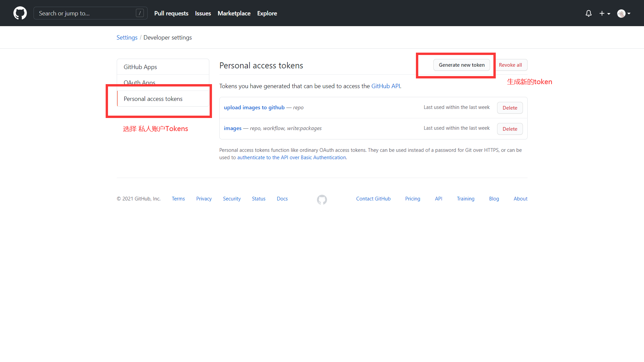
Task: Click Contact GitHub footer link
Action: click(373, 199)
